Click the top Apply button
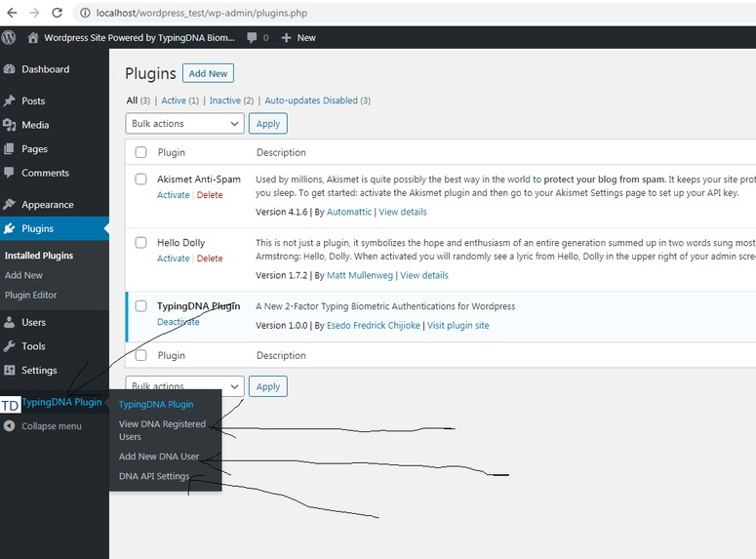 pos(268,124)
